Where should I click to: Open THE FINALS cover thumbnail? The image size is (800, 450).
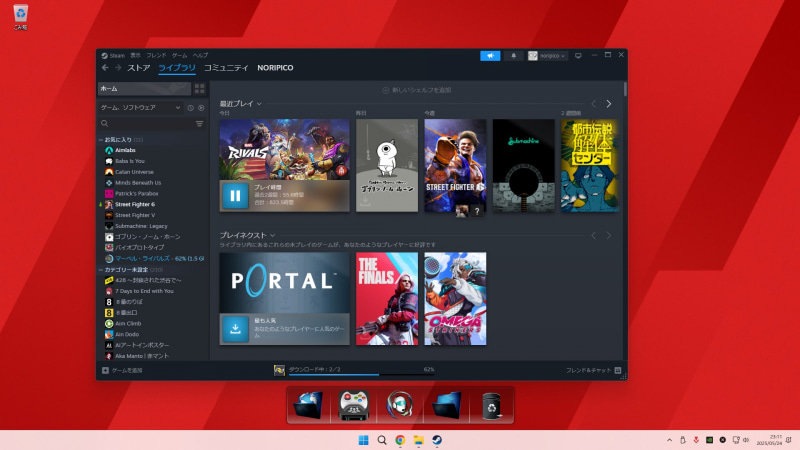(387, 298)
